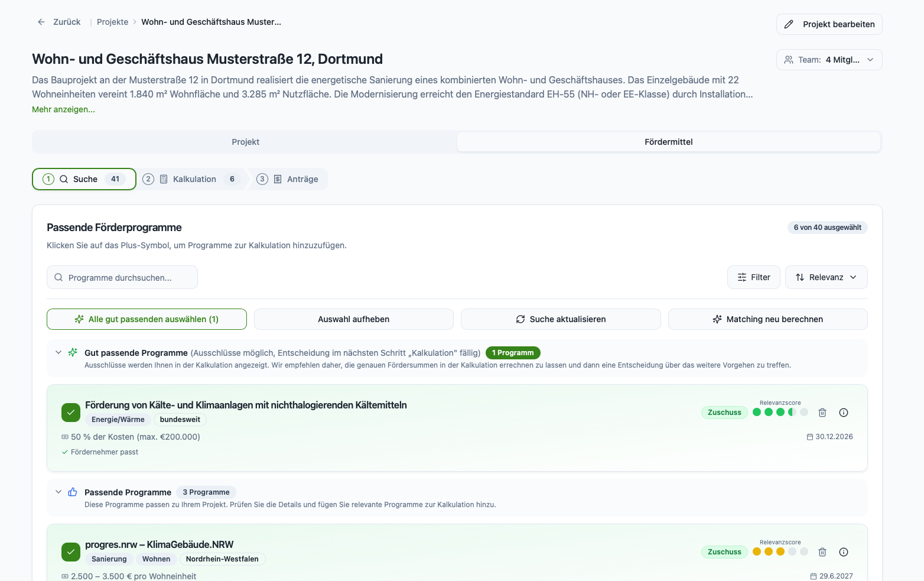Click the sparkle icon on Matching neu berechnen
Screen dimensions: 924x581
(x=717, y=319)
